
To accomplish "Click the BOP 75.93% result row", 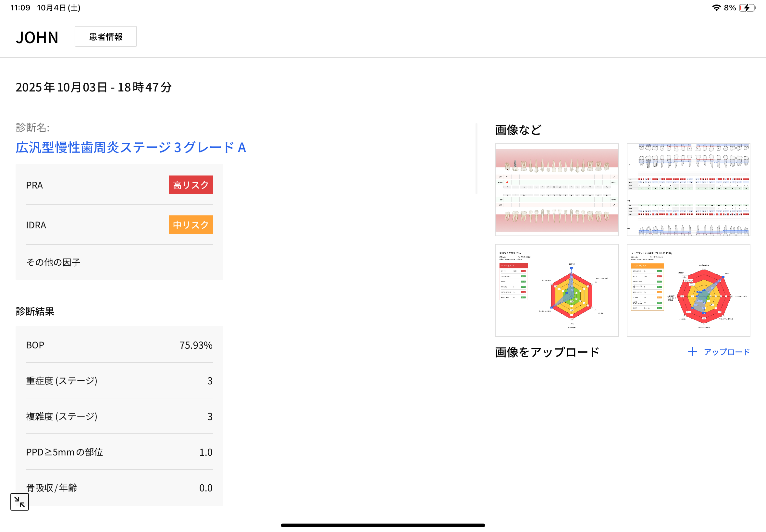I will (119, 345).
